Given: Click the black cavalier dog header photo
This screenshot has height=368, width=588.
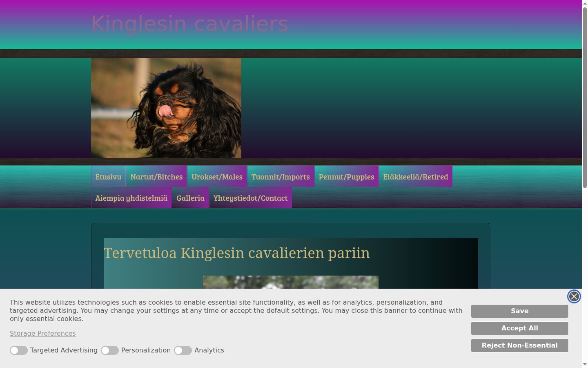Looking at the screenshot, I should click(x=166, y=108).
